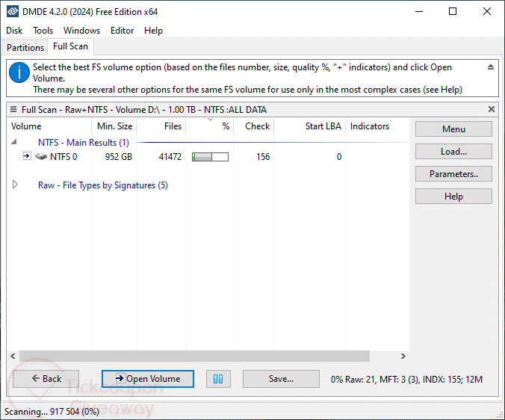Open the Windows menu
Screen dimensions: 505x420
tap(82, 31)
